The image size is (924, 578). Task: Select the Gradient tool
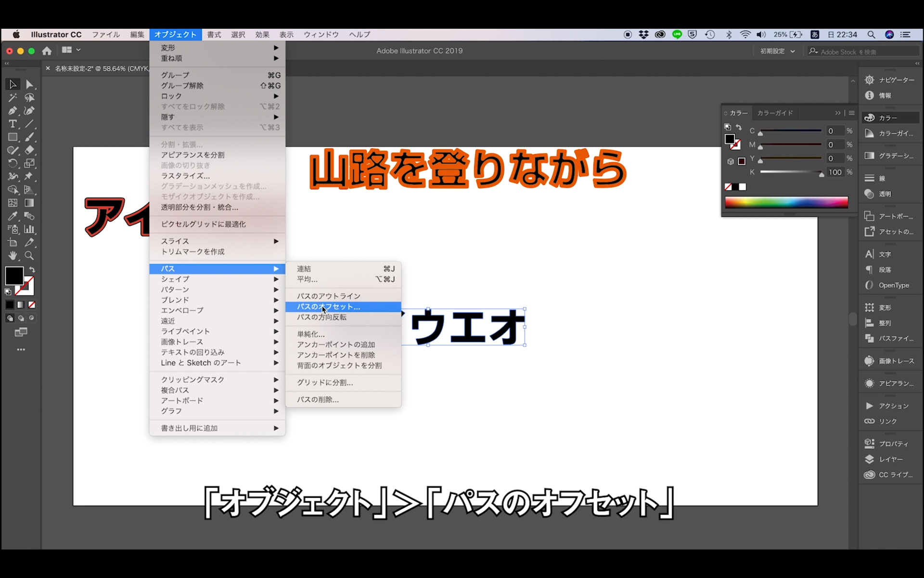(29, 203)
